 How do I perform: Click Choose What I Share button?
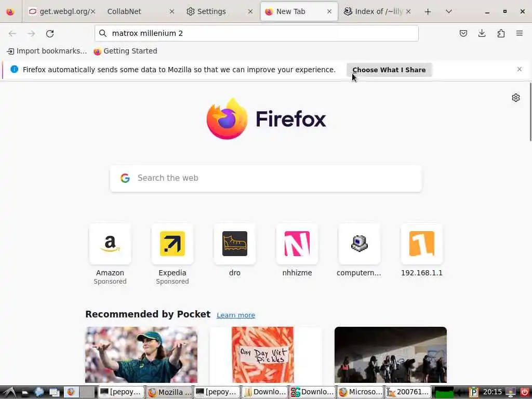pos(389,70)
